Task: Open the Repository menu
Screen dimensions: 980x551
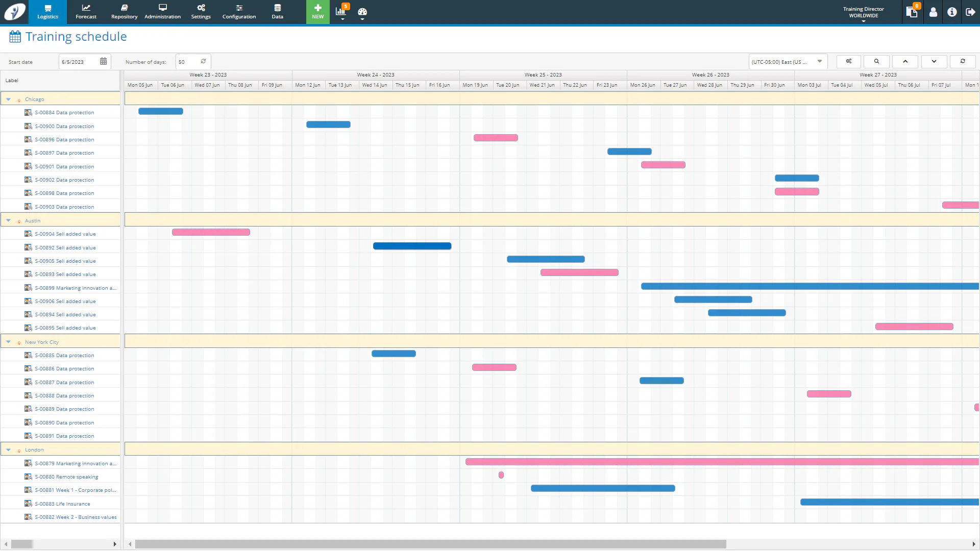Action: pos(124,12)
